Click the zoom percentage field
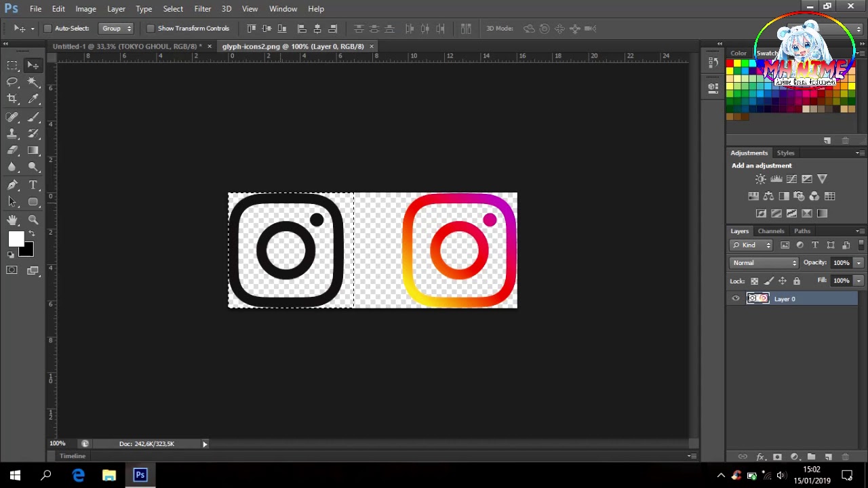868x488 pixels. pos(58,444)
